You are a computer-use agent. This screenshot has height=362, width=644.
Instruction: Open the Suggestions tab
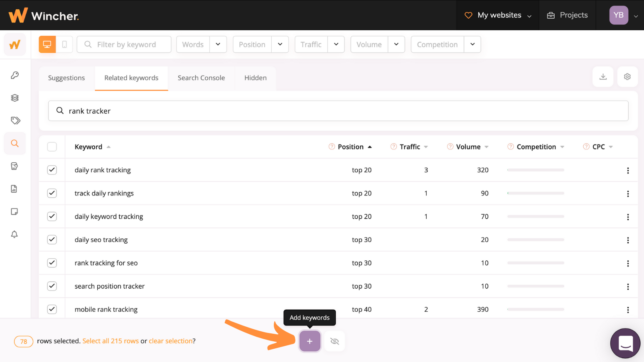coord(66,78)
